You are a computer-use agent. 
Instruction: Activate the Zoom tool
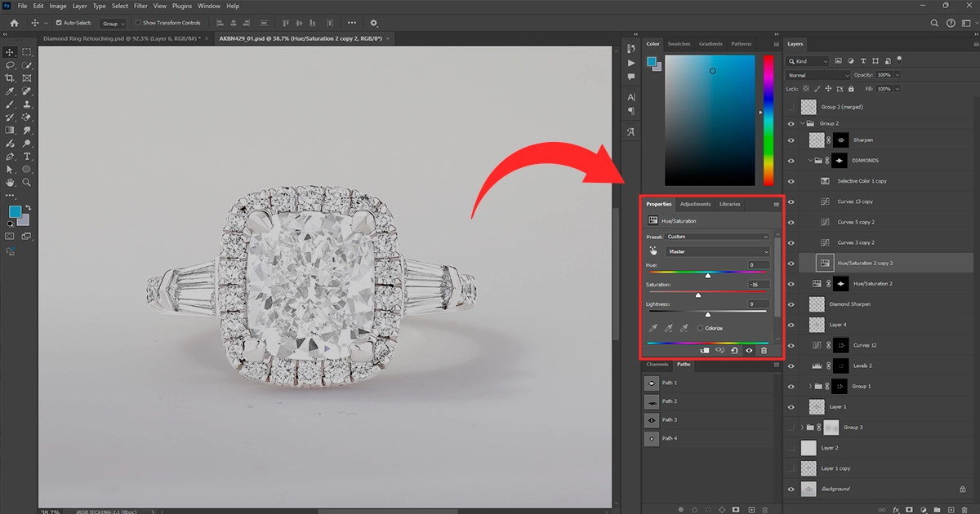tap(27, 181)
